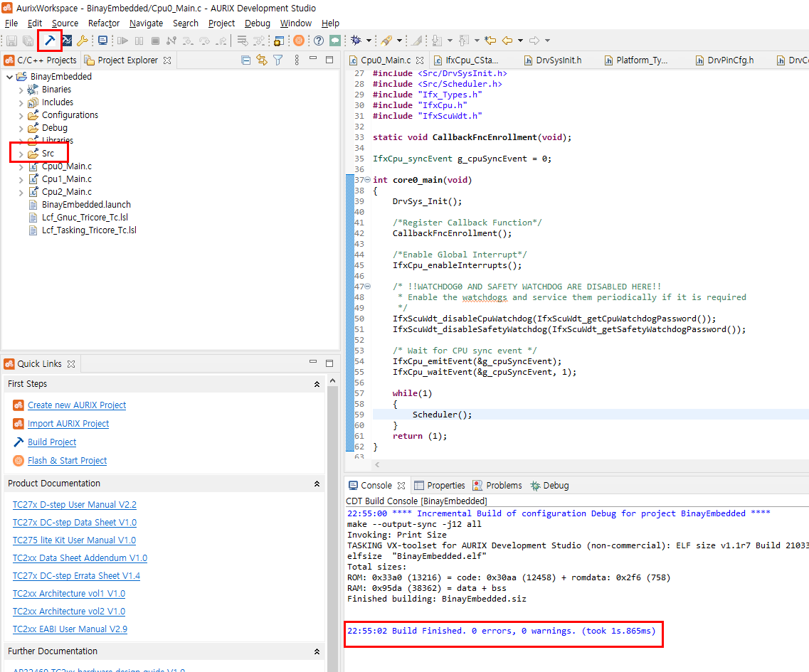The width and height of the screenshot is (809, 672).
Task: Click the Build hammer icon in toolbar
Action: pos(50,41)
